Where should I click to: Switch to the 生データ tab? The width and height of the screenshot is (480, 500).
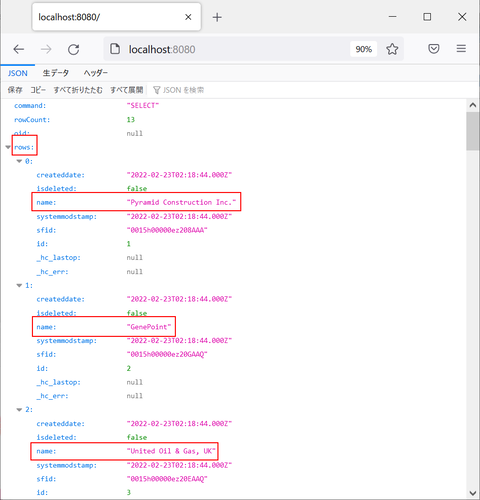[56, 73]
